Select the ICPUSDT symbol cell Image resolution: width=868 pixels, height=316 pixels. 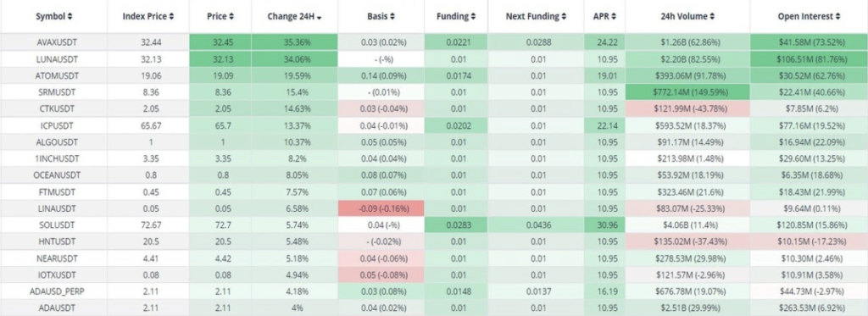point(54,125)
